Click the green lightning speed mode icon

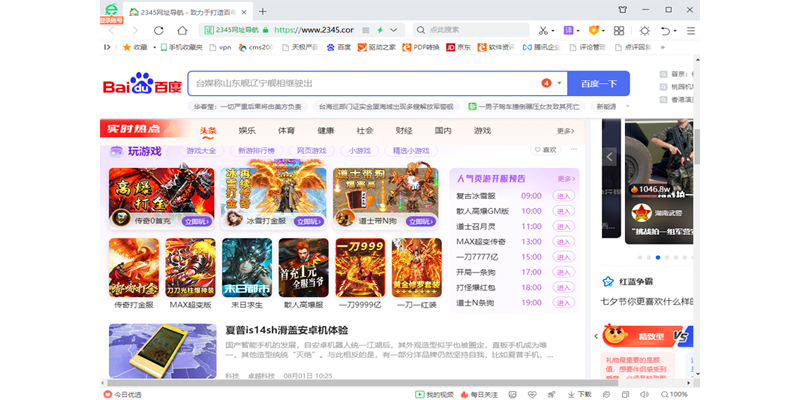[x=380, y=31]
